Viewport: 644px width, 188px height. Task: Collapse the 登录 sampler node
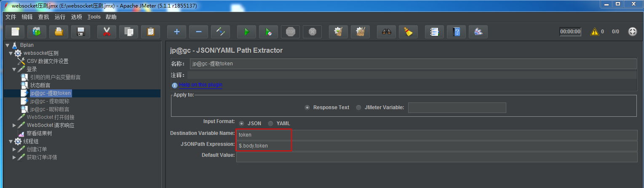coord(14,69)
